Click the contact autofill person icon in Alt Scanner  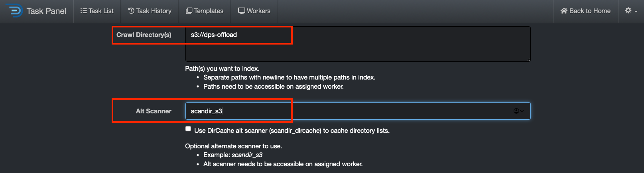(x=516, y=111)
